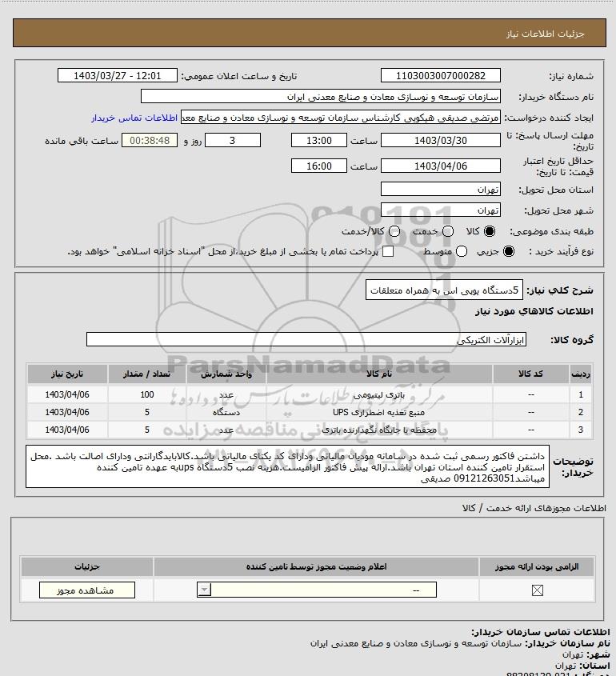Click the باتری لیتیومی item name

[379, 394]
